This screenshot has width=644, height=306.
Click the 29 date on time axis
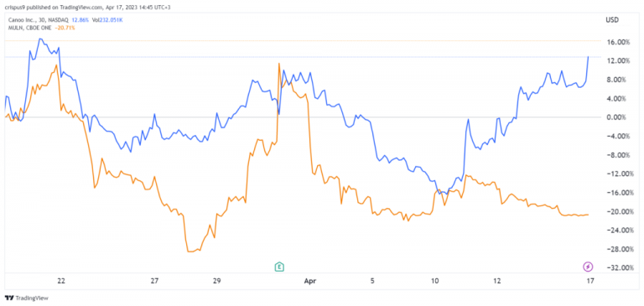pos(217,282)
